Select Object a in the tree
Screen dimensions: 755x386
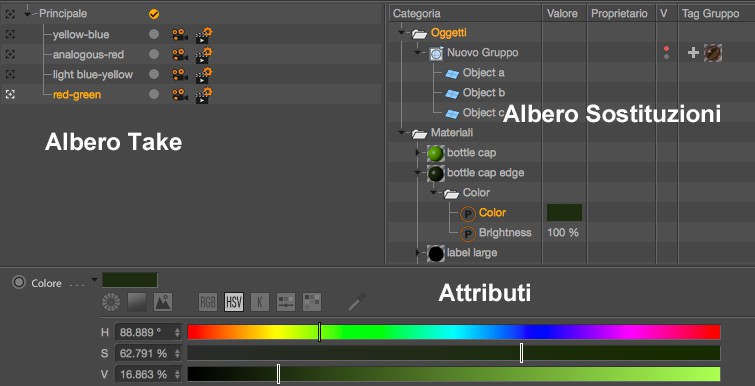coord(483,73)
